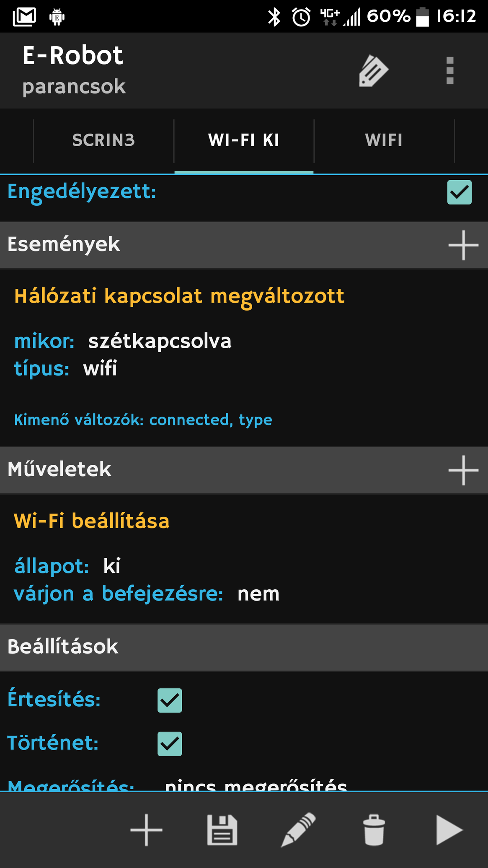Toggle the Értesítés checkbox
Viewport: 488px width, 868px height.
[170, 700]
